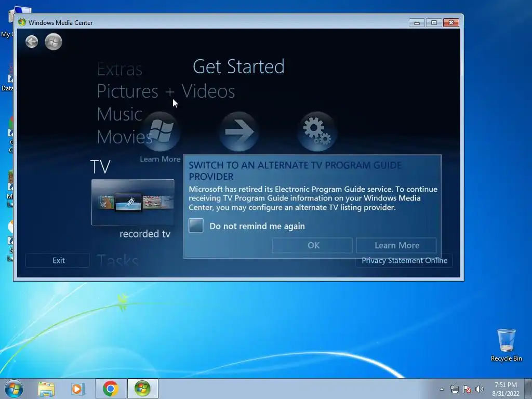Screen dimensions: 532x399
Task: Show hidden tray icons
Action: [442, 389]
